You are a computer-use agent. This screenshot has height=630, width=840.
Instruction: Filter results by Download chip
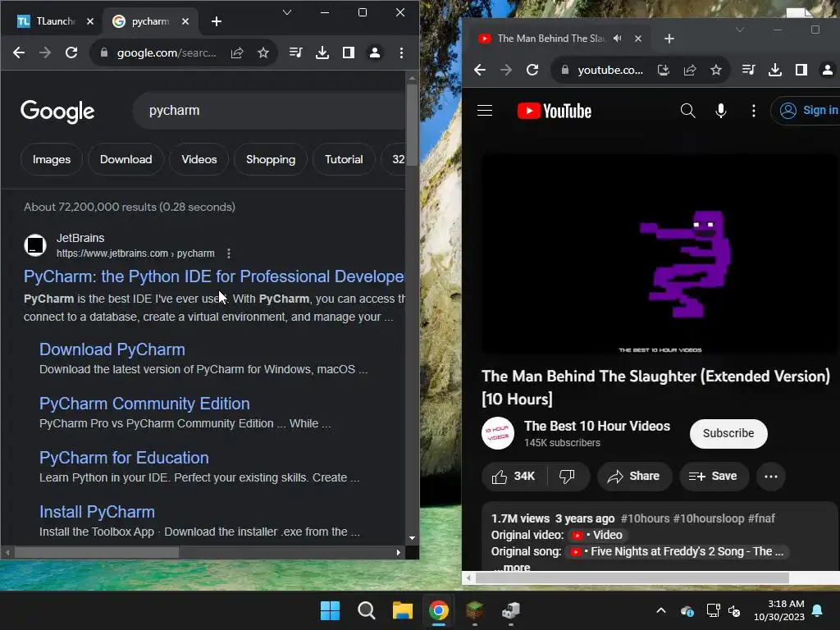point(126,159)
